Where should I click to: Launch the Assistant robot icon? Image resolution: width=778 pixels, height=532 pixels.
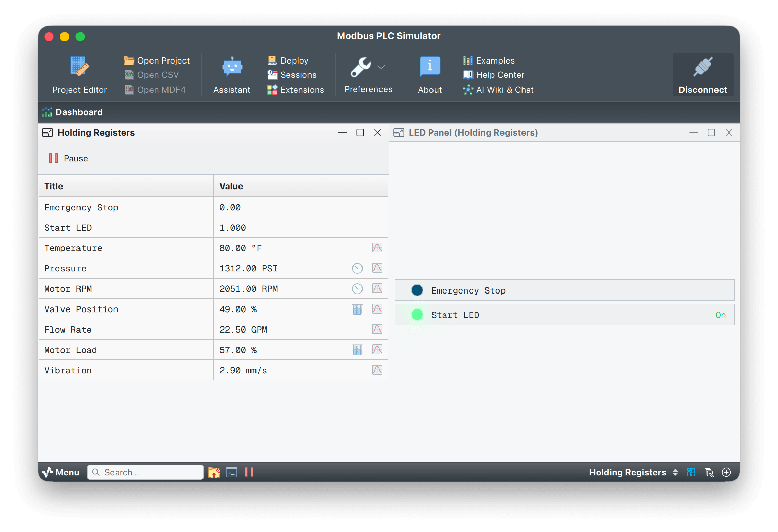coord(232,67)
